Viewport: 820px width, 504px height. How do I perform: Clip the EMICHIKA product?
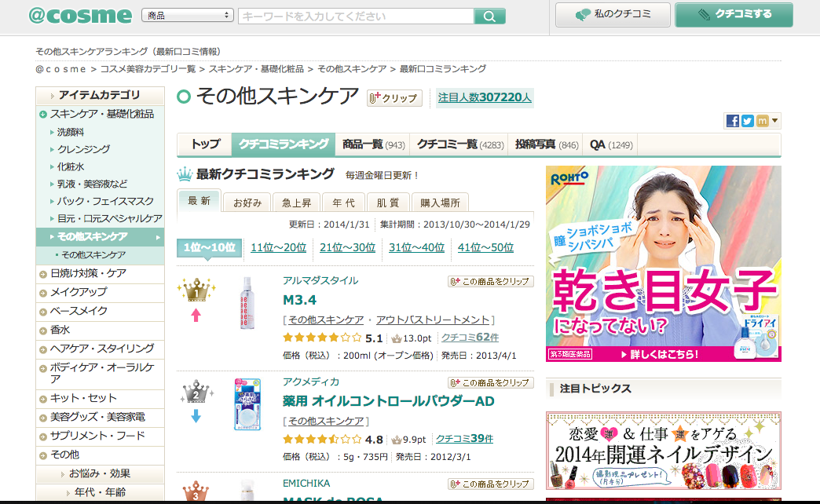tap(491, 484)
